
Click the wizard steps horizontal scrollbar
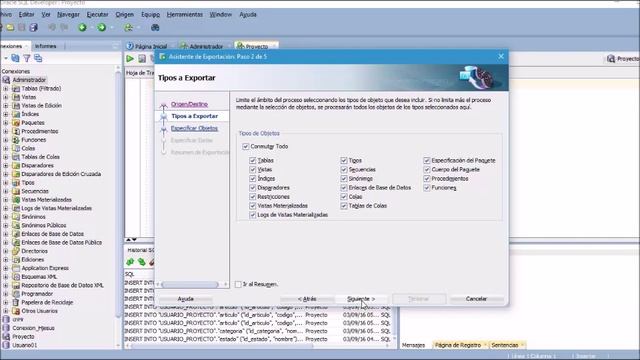click(x=191, y=284)
